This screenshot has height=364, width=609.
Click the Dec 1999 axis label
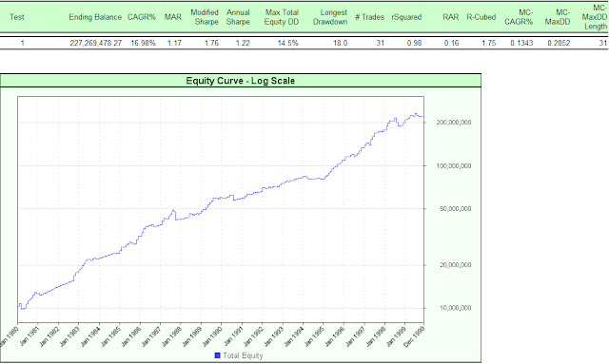[415, 336]
